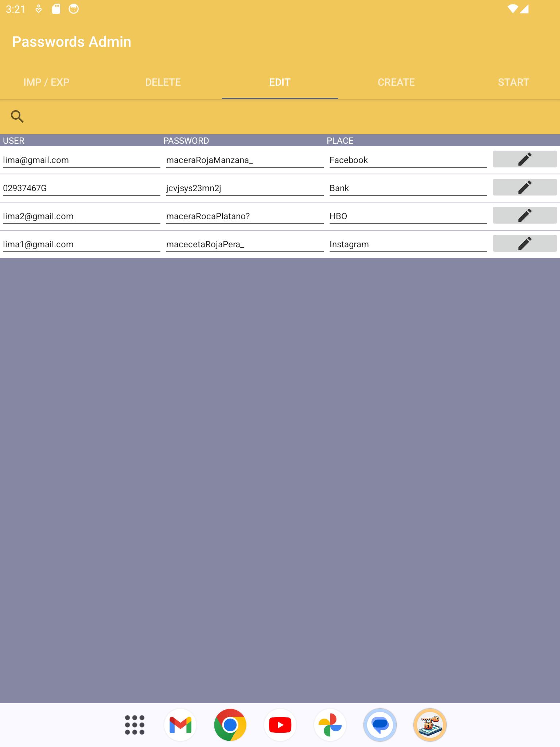Edit the user field lima2@gmail.com
Viewport: 560px width, 747px height.
tap(82, 216)
